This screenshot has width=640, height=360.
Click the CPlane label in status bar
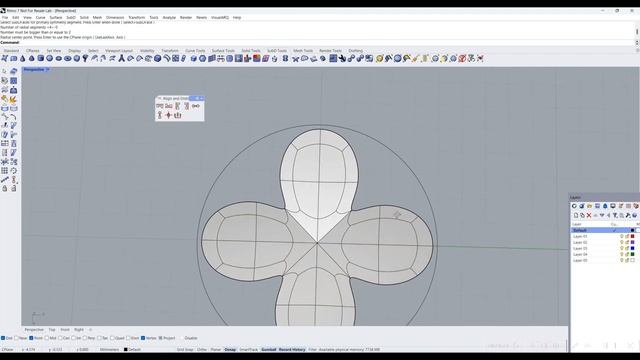[x=7, y=349]
